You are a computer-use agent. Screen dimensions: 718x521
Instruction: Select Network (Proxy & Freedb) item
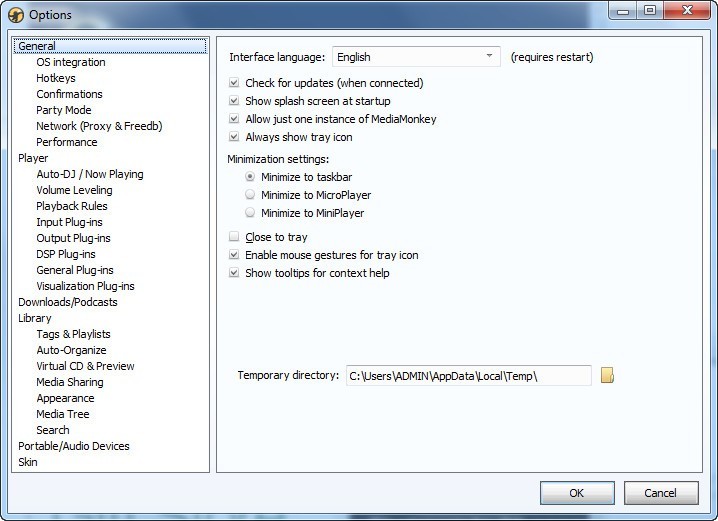99,126
